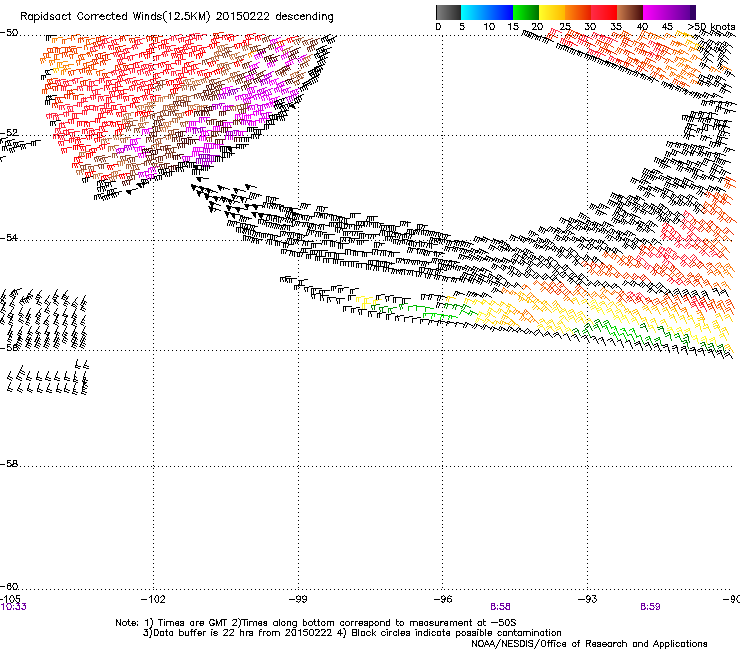Click the longitude label -99
This screenshot has height=650, width=740.
pyautogui.click(x=298, y=599)
